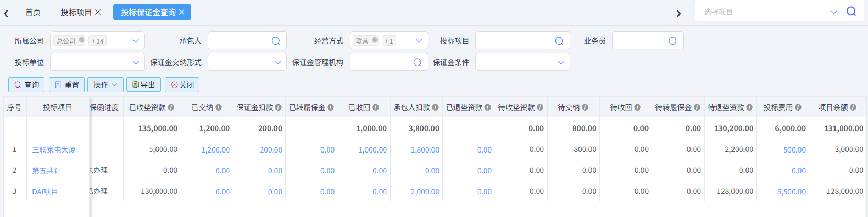Click the 查询 button

pyautogui.click(x=27, y=85)
